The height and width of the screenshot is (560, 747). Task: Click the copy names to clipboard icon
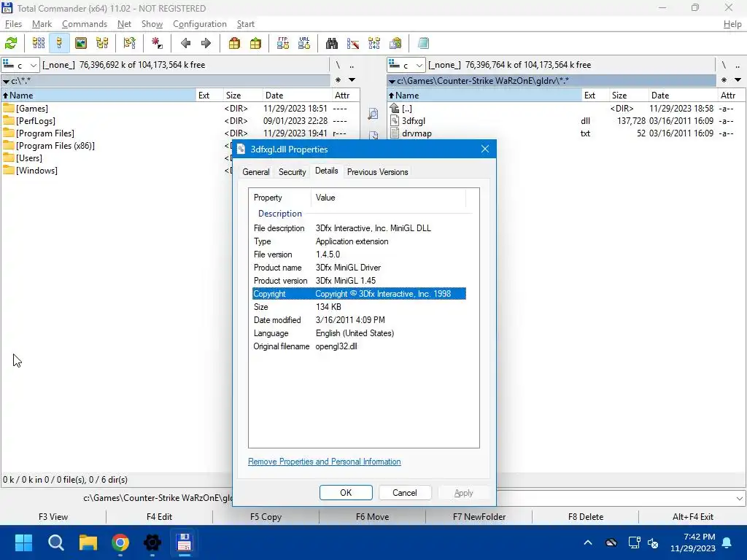395,43
